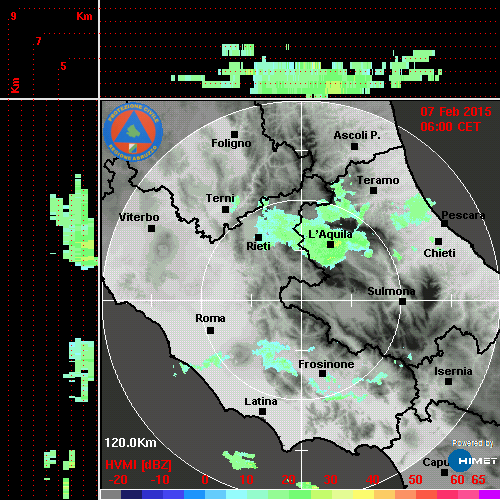Click the time text 06:00 CET

[450, 127]
